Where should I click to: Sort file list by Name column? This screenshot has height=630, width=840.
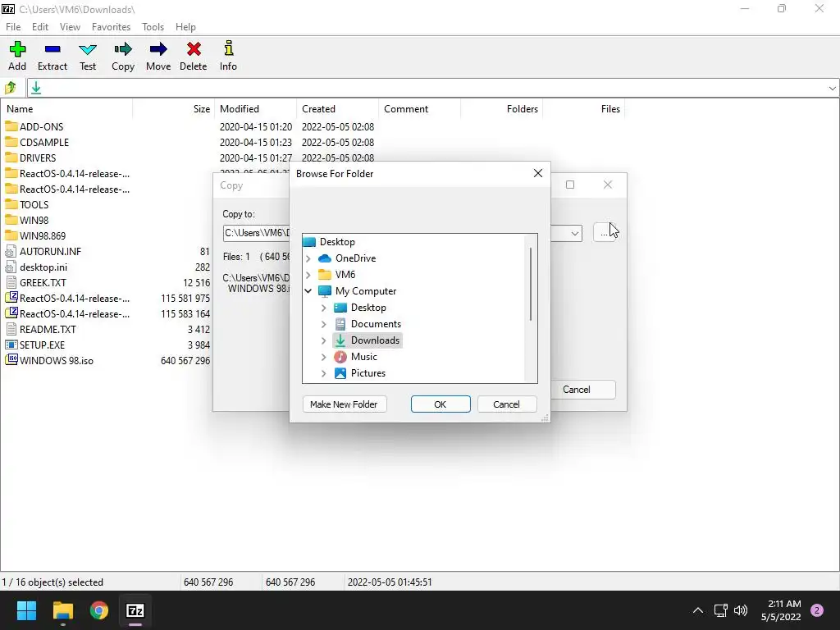coord(66,109)
